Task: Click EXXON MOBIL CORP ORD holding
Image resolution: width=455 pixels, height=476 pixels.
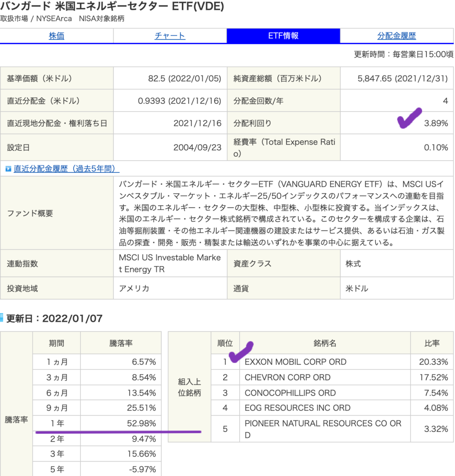Action: [295, 362]
